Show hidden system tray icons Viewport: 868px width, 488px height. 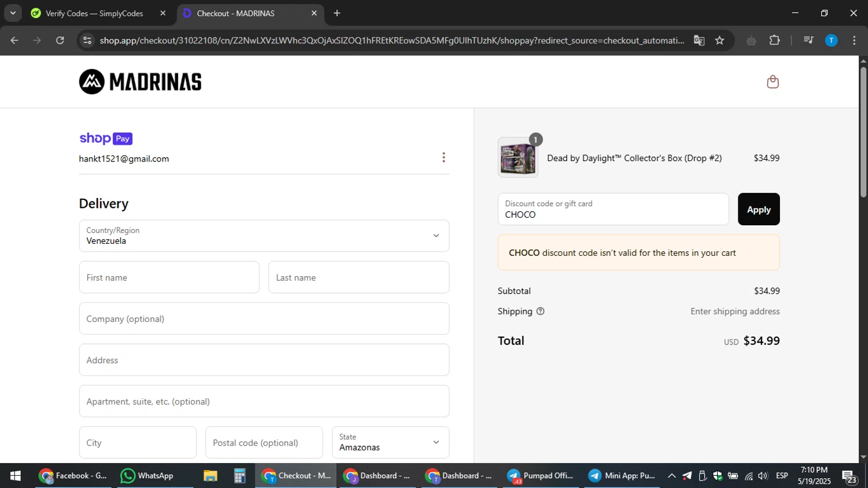pyautogui.click(x=671, y=476)
